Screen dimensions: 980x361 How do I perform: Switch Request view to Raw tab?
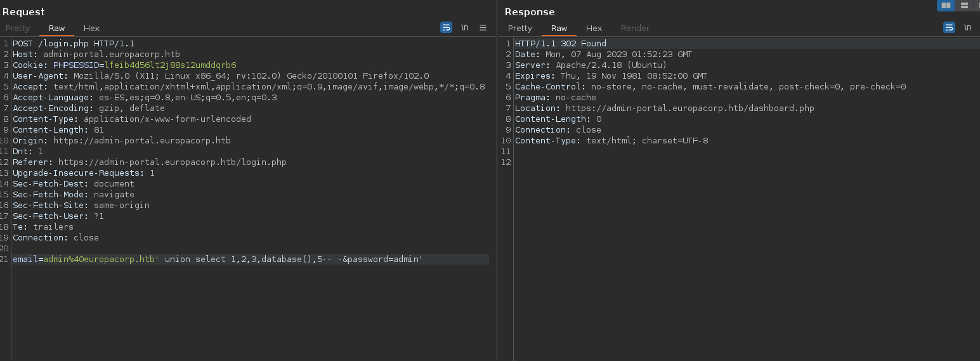point(56,28)
